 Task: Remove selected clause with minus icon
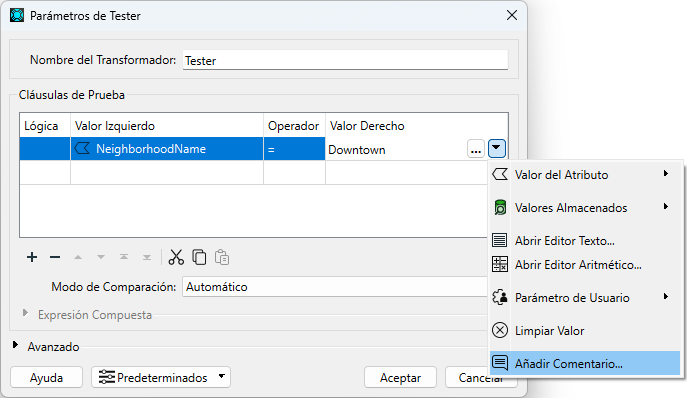point(55,257)
